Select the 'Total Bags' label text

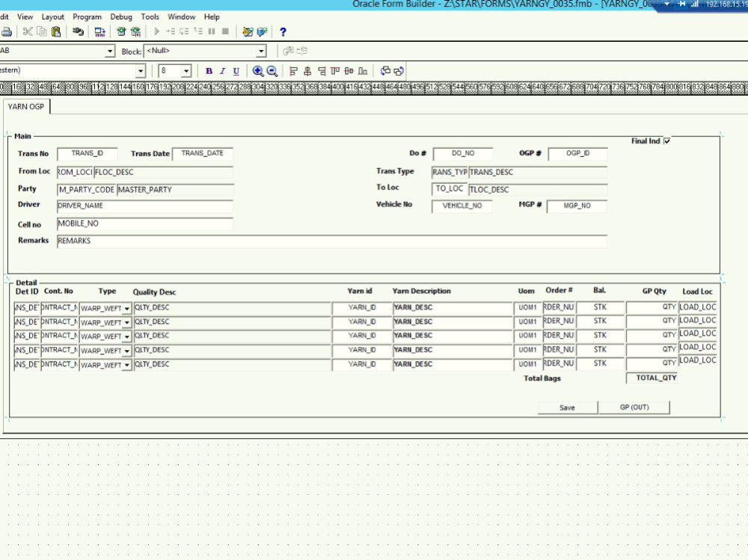coord(542,378)
